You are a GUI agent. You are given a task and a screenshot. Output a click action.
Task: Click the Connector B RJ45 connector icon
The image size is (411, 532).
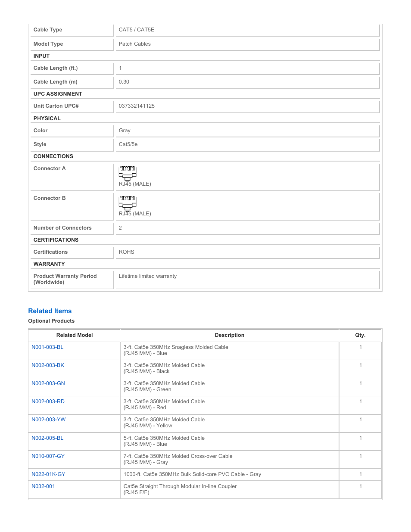pyautogui.click(x=128, y=203)
